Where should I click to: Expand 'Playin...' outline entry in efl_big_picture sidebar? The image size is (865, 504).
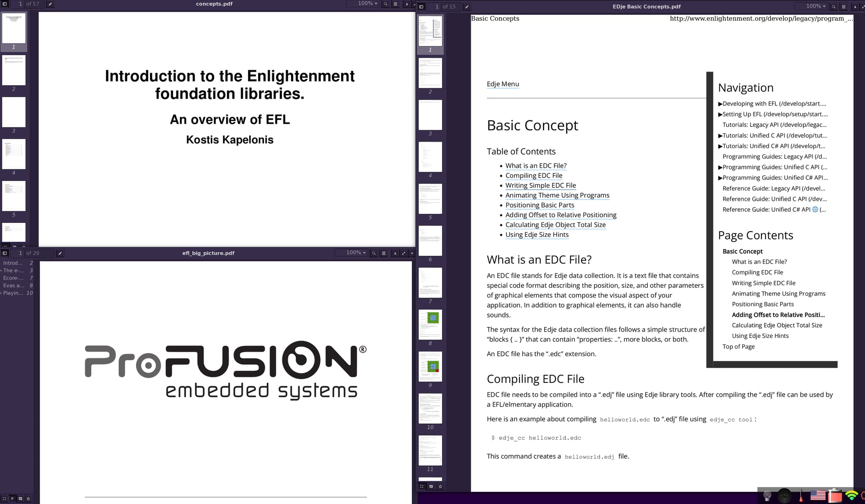coord(1,293)
